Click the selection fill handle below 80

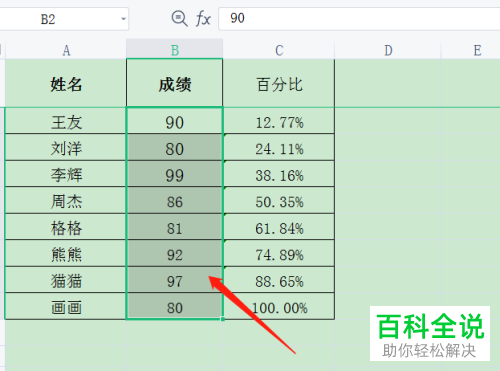click(x=223, y=319)
